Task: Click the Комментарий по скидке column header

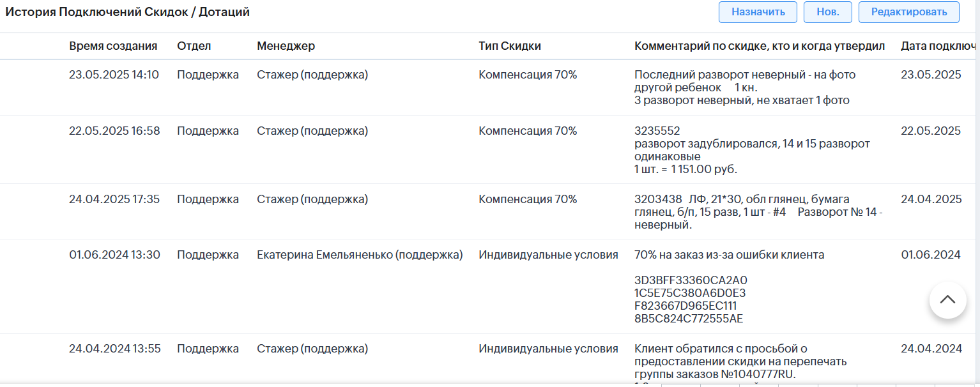Action: [759, 46]
